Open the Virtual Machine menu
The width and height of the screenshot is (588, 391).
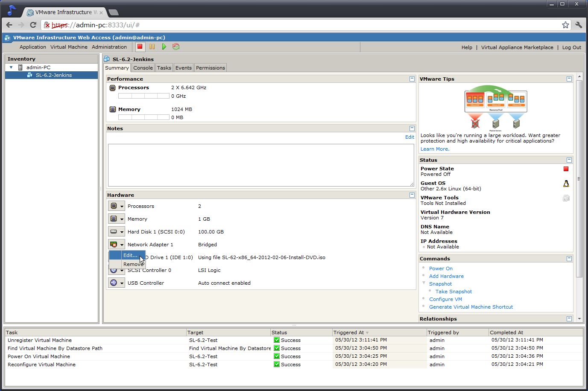69,47
